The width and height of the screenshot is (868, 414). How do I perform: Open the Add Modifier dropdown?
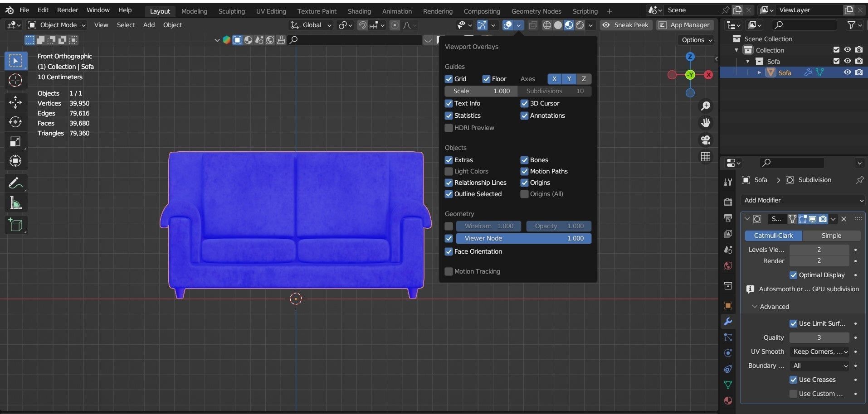pyautogui.click(x=803, y=200)
